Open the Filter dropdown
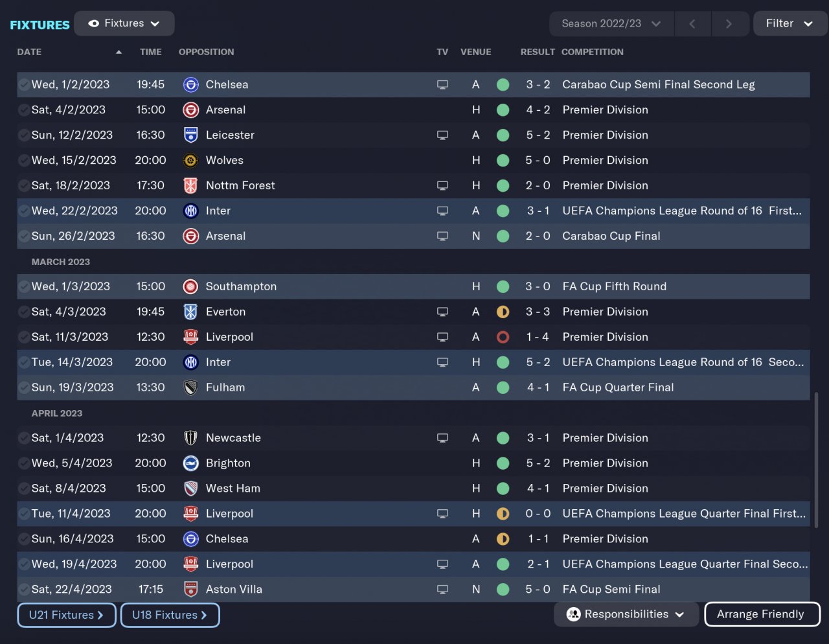Image resolution: width=829 pixels, height=644 pixels. (x=790, y=24)
